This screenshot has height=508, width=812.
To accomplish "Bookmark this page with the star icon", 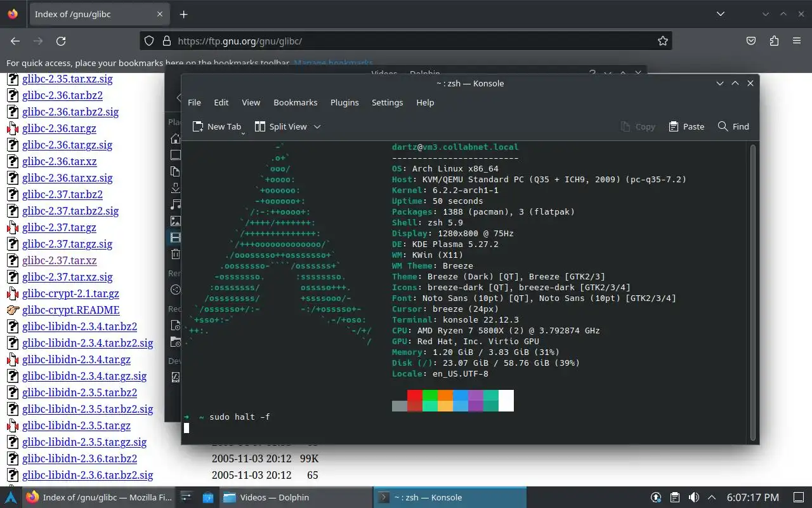I will pos(663,41).
